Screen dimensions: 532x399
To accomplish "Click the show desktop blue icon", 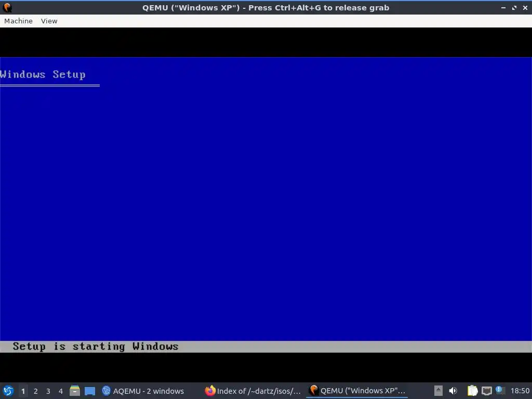I will tap(90, 391).
